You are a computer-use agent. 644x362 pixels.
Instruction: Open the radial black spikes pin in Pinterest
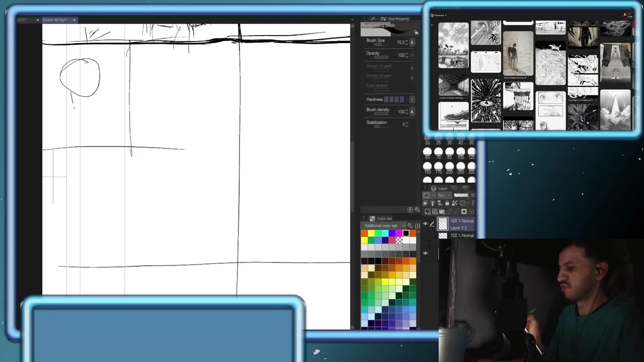(x=486, y=101)
